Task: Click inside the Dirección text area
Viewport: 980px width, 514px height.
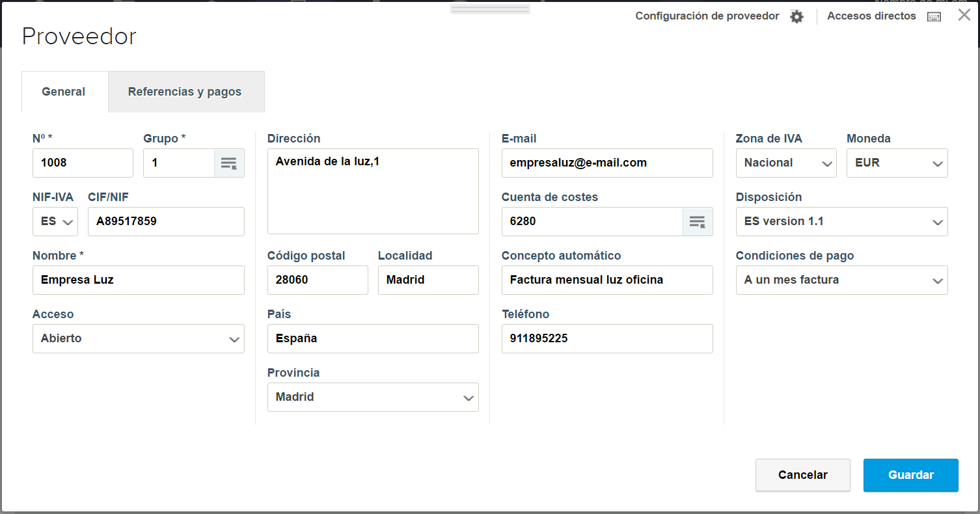Action: click(373, 191)
